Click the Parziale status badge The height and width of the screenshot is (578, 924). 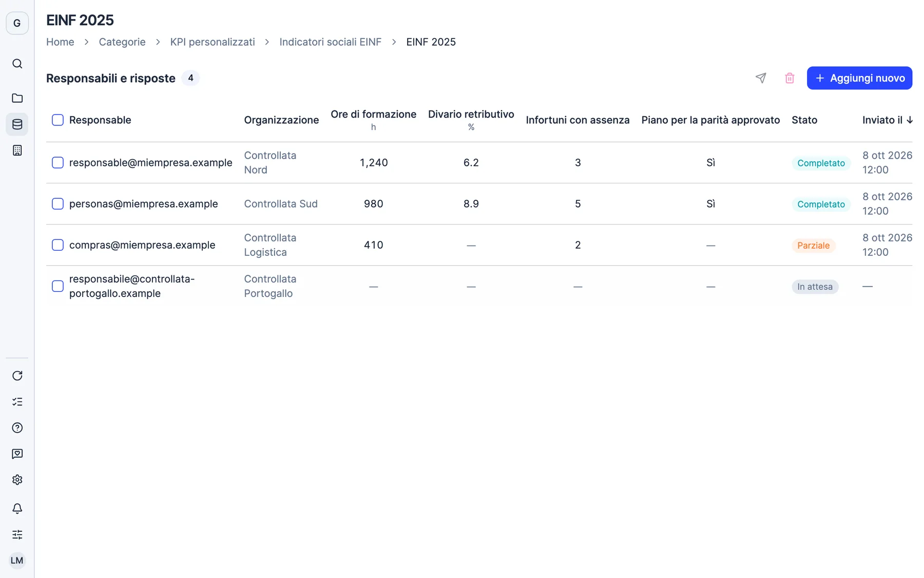tap(813, 246)
